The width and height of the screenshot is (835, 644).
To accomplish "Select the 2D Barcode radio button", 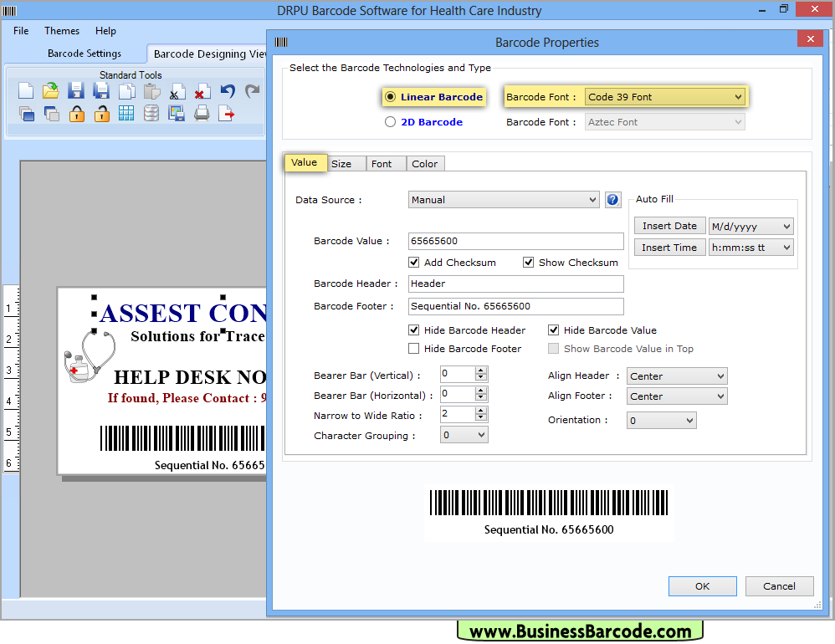I will (x=391, y=122).
